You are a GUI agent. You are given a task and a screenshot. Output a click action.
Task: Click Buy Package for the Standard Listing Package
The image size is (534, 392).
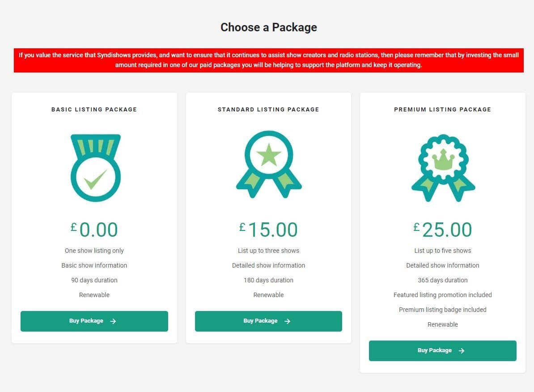coord(268,321)
